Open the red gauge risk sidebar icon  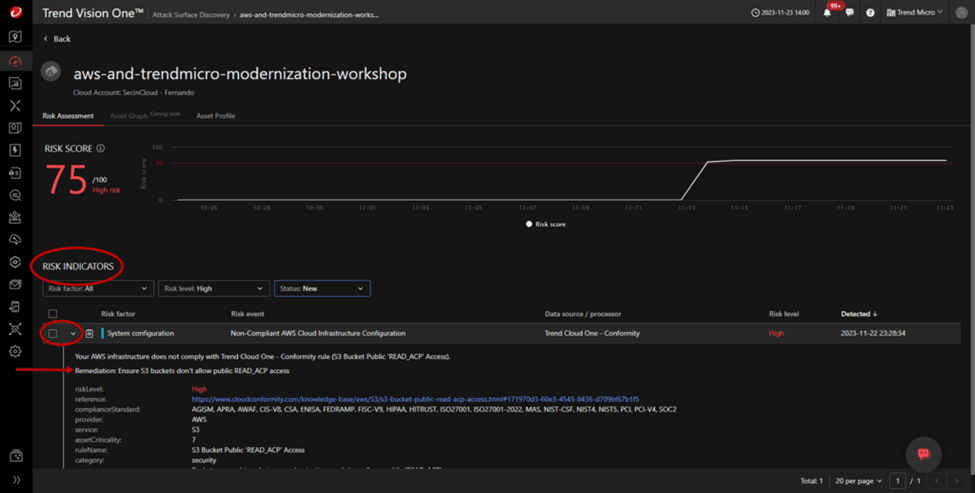click(16, 61)
